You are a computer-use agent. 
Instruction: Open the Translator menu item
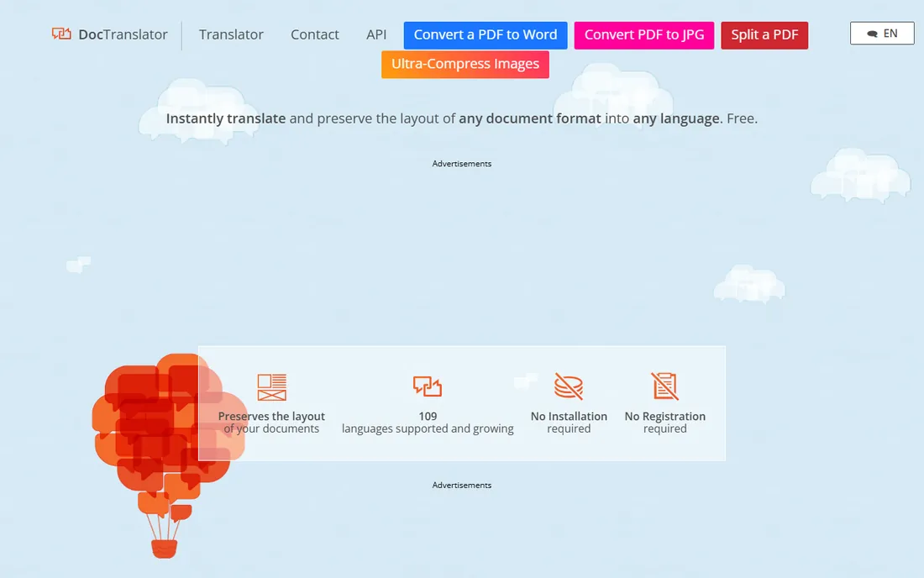pos(231,34)
